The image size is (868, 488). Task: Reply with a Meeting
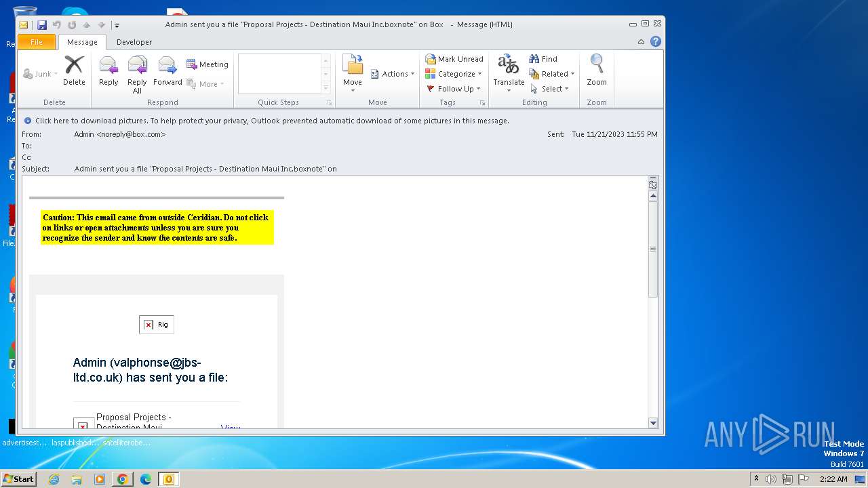tap(208, 64)
